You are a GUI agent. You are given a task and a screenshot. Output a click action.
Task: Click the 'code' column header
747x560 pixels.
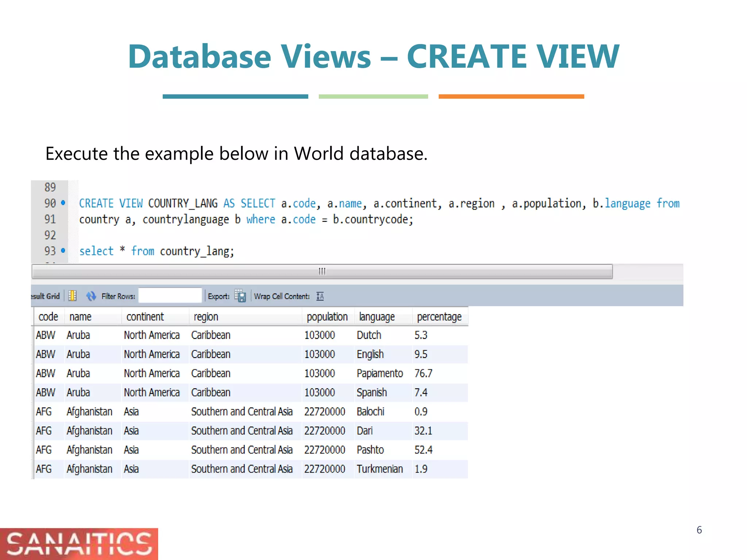[49, 316]
